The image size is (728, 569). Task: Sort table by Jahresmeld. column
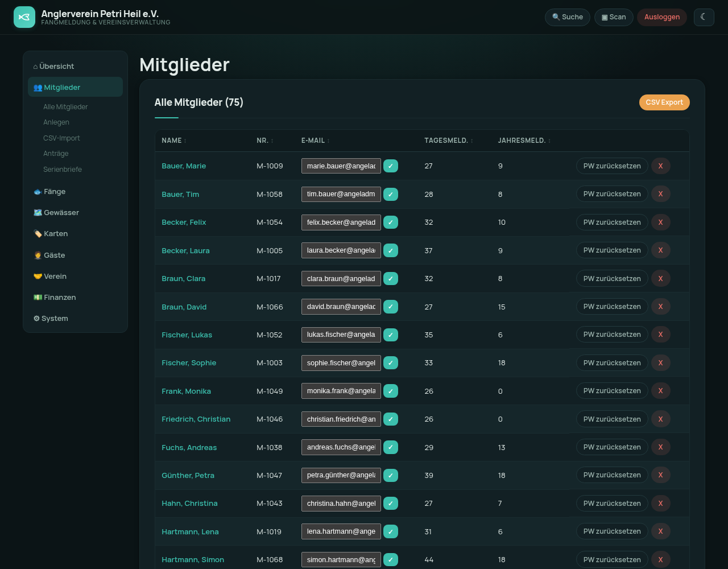point(524,141)
